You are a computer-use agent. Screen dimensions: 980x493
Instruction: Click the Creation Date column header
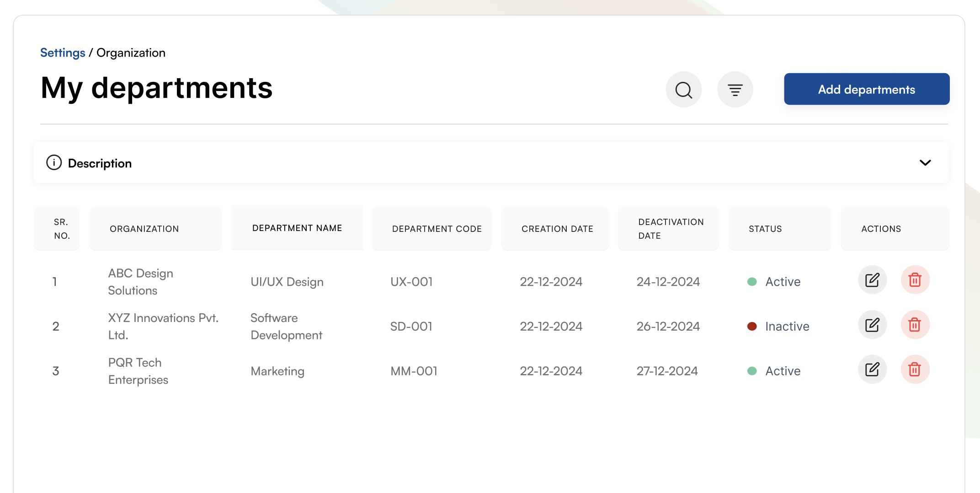click(x=557, y=229)
